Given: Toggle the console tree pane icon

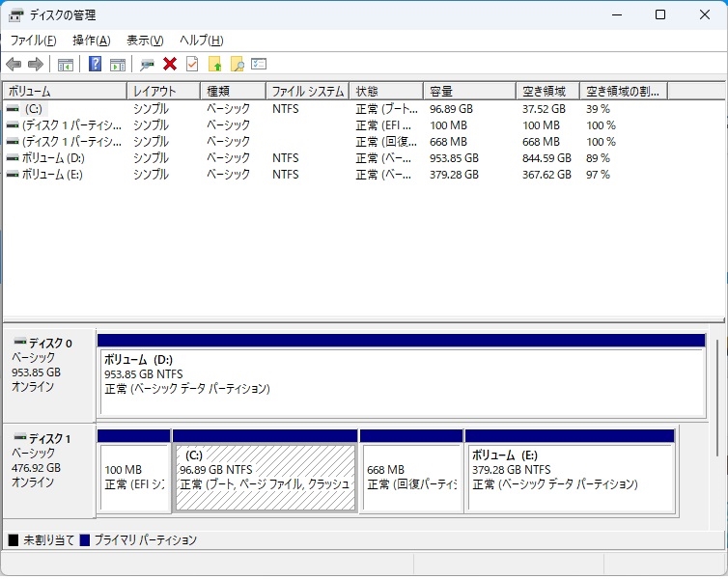Looking at the screenshot, I should [66, 65].
